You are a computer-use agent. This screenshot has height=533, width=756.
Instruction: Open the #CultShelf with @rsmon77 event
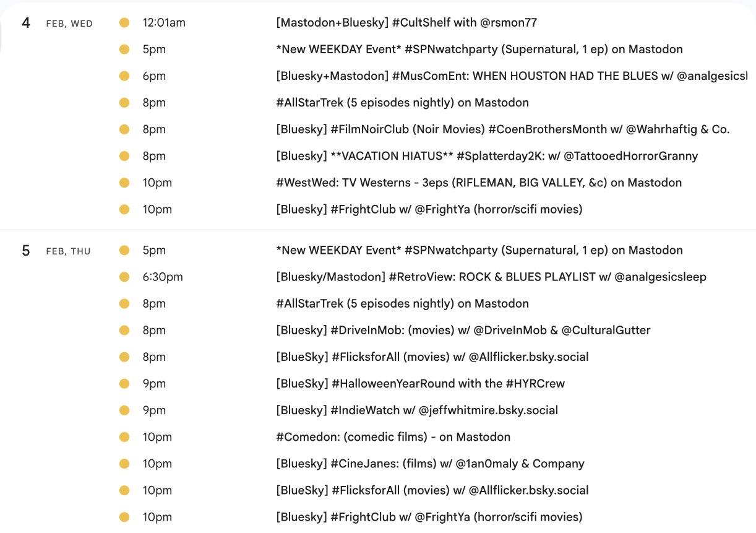pos(406,23)
